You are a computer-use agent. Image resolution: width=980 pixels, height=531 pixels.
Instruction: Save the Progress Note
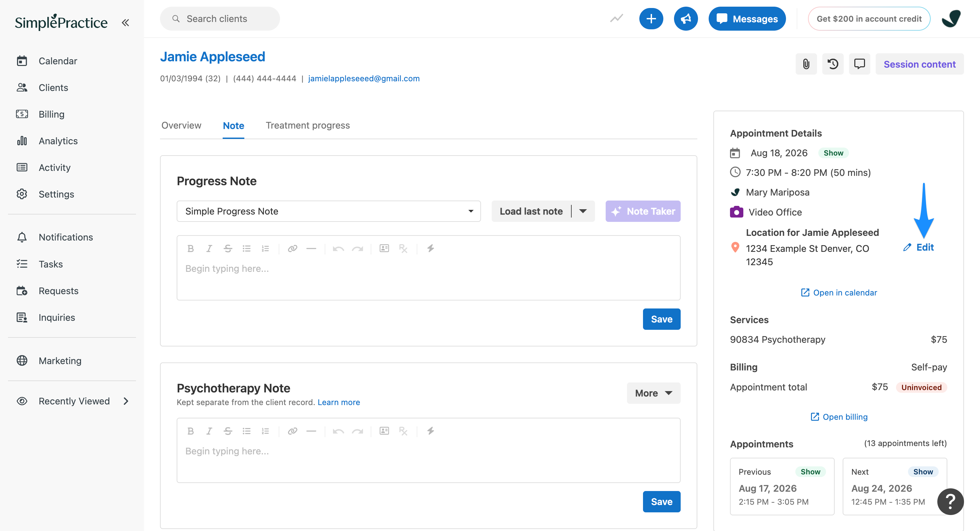661,319
